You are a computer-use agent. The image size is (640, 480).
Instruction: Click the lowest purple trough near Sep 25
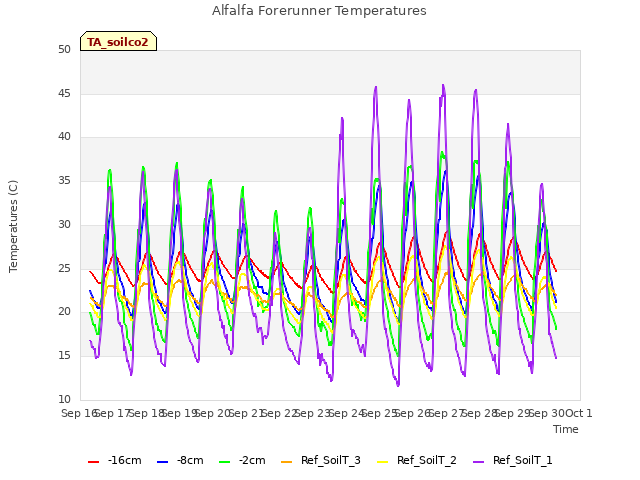(x=398, y=385)
